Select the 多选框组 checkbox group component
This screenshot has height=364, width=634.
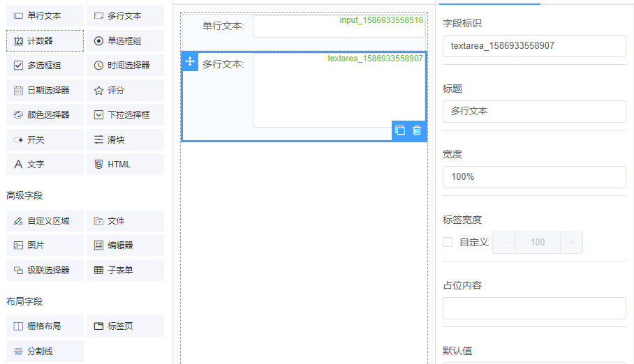(x=45, y=66)
